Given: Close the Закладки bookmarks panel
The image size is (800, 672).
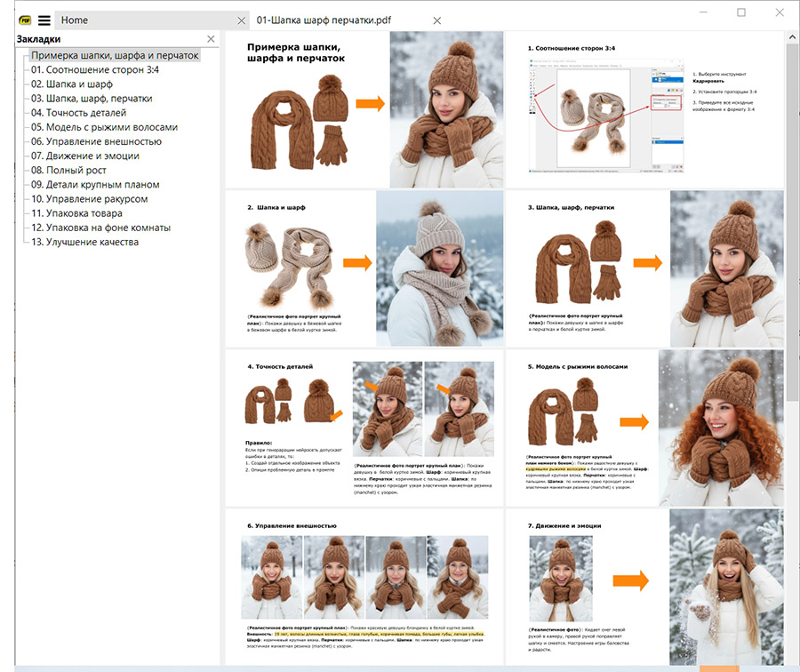Looking at the screenshot, I should tap(211, 39).
